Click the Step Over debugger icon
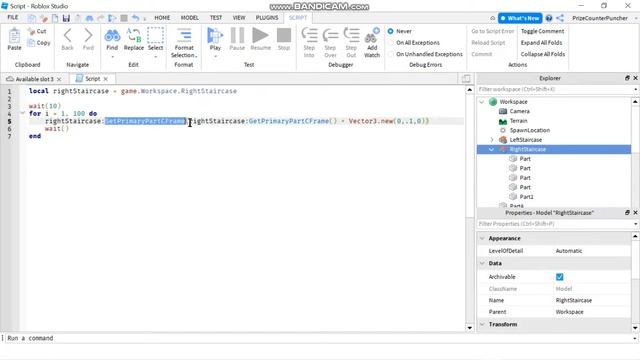Image resolution: width=640 pixels, height=360 pixels. (330, 36)
